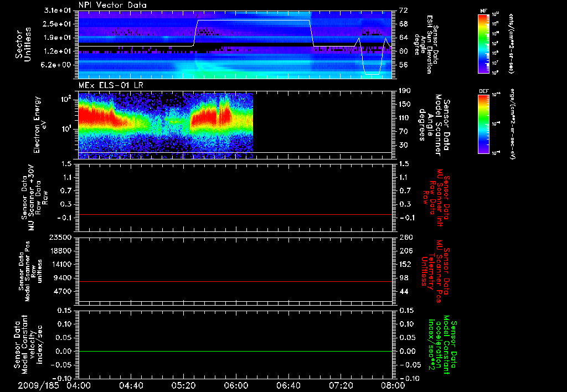Click the "72" sun elevation axis value
Viewport: 567px width, 392px height.
404,11
